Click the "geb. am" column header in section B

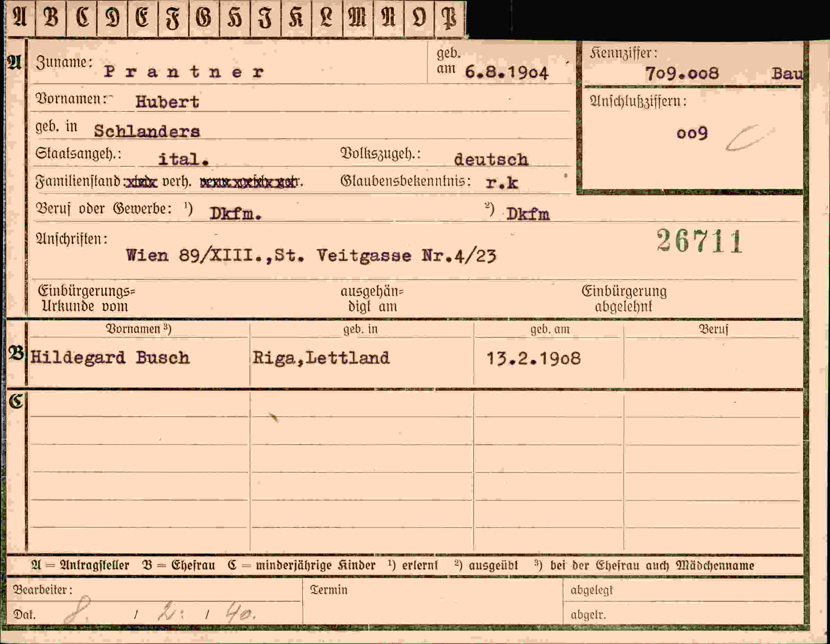[x=550, y=329]
